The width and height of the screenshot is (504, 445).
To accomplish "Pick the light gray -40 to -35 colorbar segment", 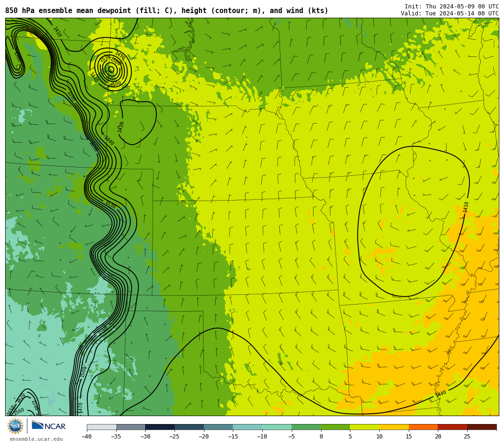I will click(x=102, y=427).
